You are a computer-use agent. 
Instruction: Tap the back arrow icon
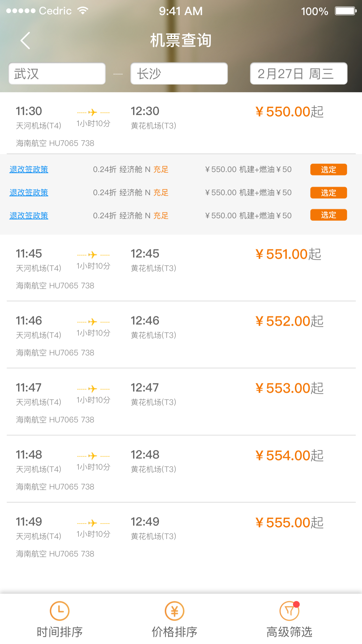pos(25,41)
